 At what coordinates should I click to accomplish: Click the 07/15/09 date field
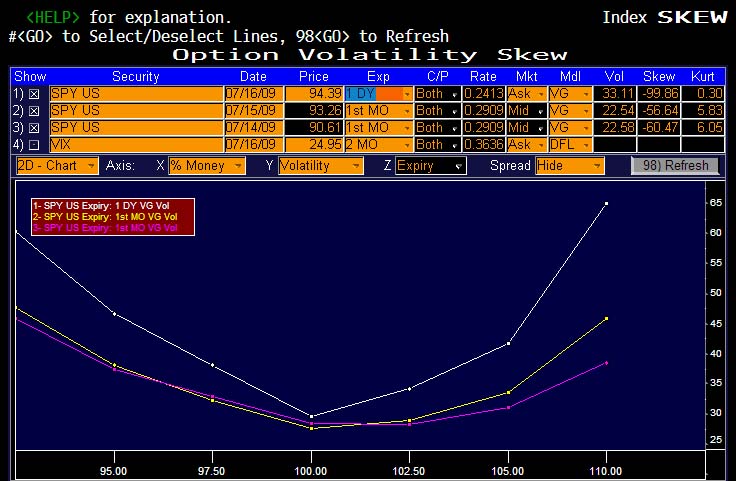click(253, 110)
